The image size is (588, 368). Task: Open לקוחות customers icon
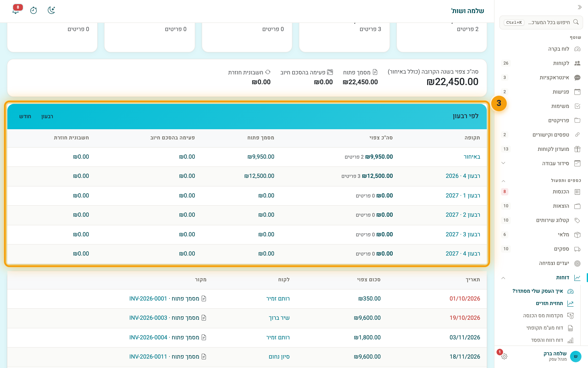click(x=577, y=63)
